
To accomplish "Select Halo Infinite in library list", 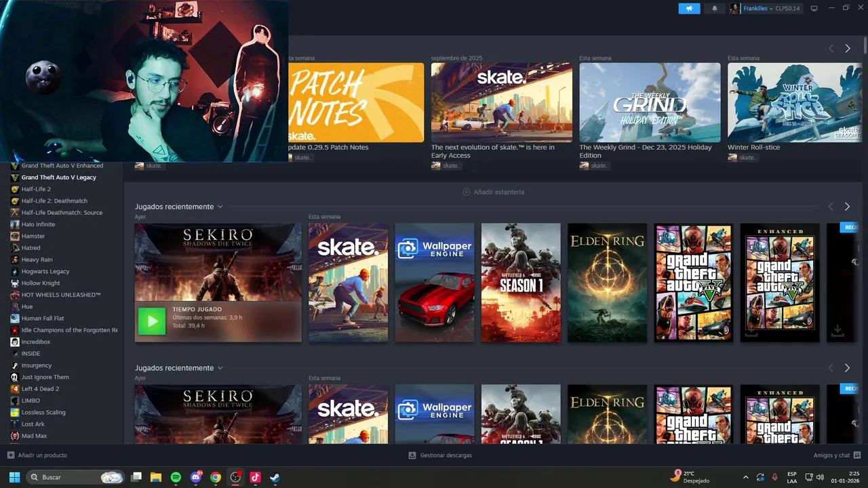I will pyautogui.click(x=38, y=224).
